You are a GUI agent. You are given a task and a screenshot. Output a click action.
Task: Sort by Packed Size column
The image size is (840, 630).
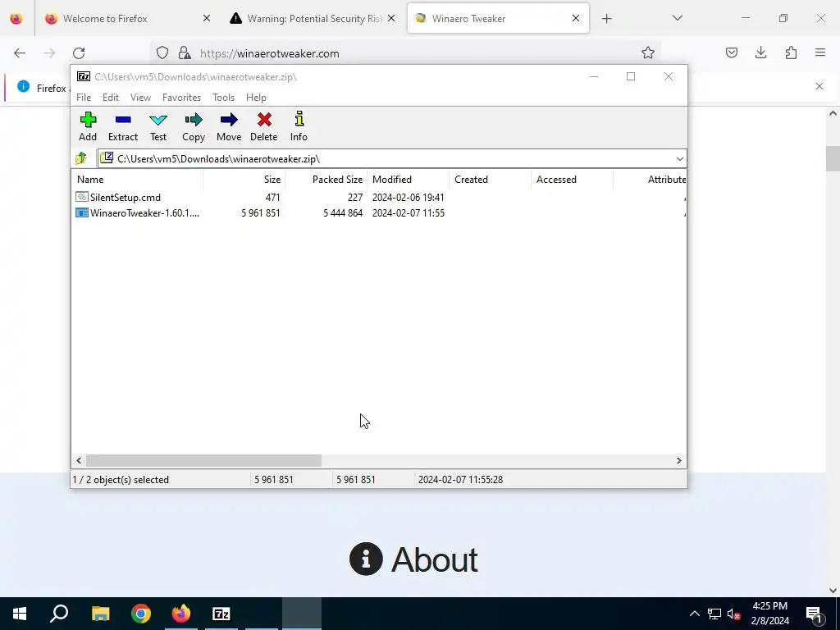pos(326,180)
